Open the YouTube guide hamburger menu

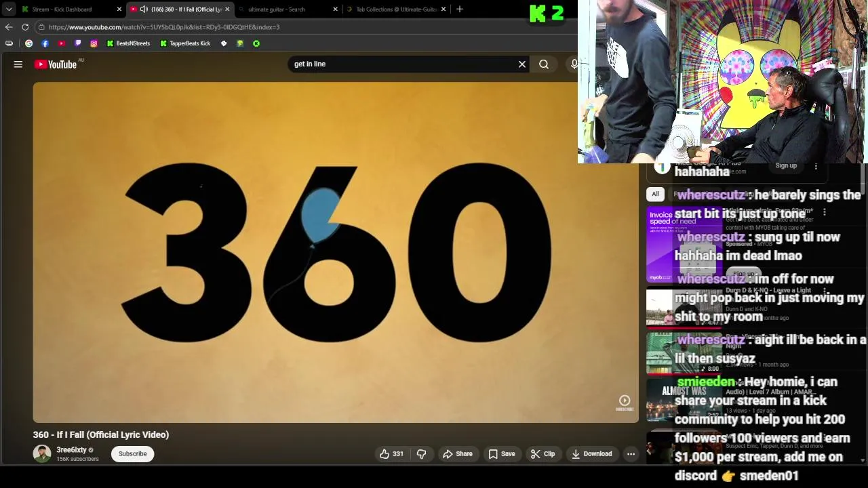18,64
